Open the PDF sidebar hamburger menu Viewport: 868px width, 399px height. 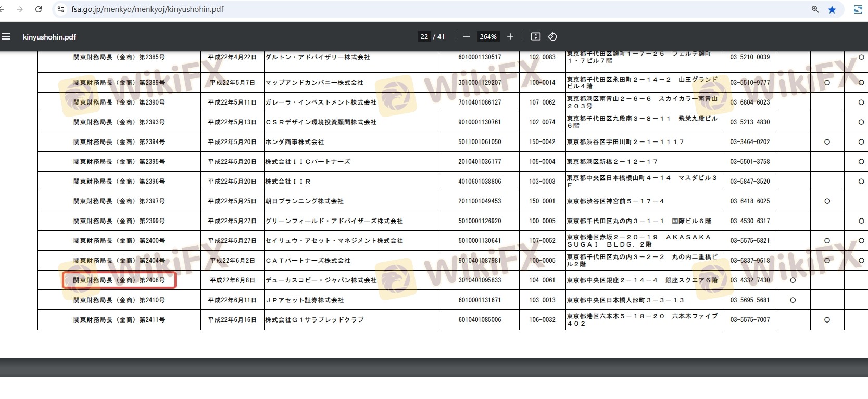pyautogui.click(x=6, y=36)
